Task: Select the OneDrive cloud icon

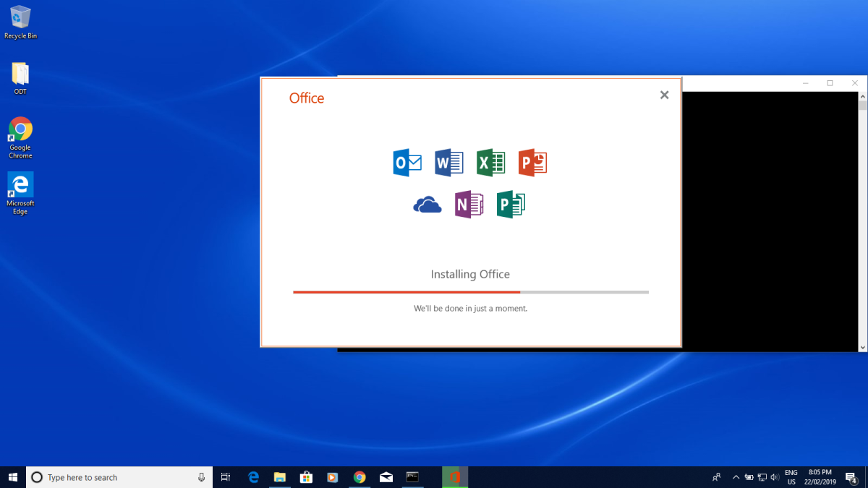Action: click(427, 204)
